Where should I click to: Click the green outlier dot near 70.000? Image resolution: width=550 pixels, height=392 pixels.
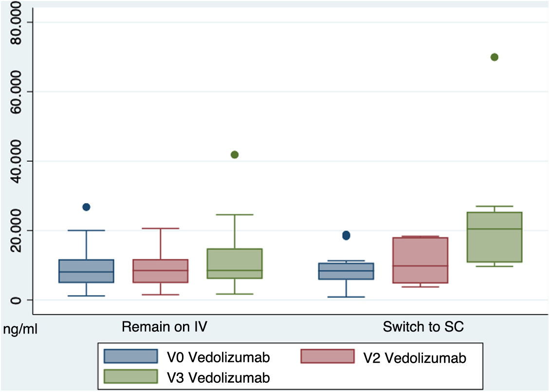pyautogui.click(x=494, y=57)
